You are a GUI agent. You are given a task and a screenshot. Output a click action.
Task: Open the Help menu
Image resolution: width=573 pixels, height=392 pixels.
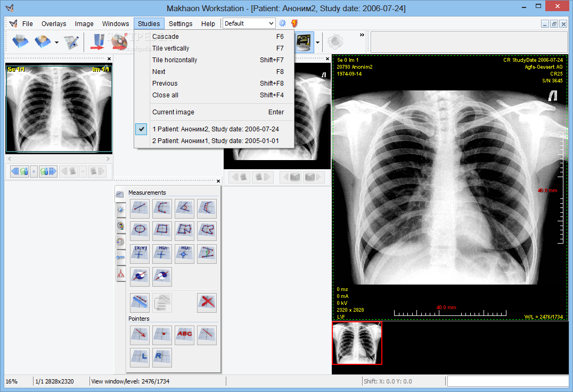pos(208,24)
